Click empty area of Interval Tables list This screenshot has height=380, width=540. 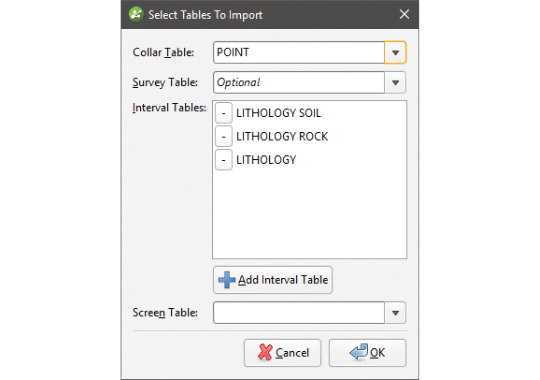tap(309, 214)
